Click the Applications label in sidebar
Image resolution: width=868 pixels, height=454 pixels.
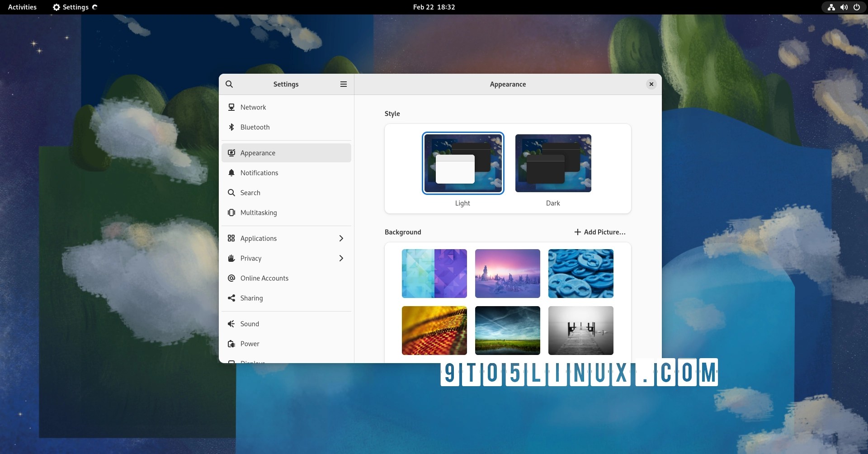pos(259,238)
